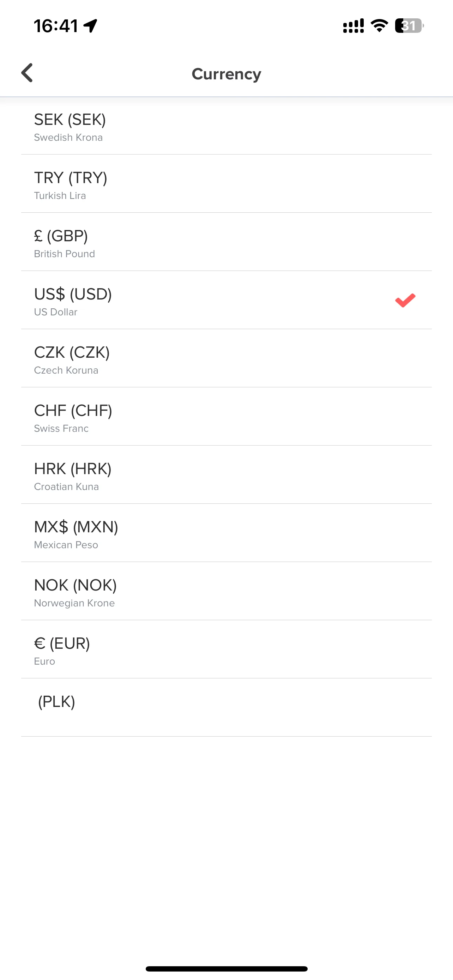Image resolution: width=453 pixels, height=980 pixels.
Task: Pick CHF Swiss Franc currency
Action: 226,417
